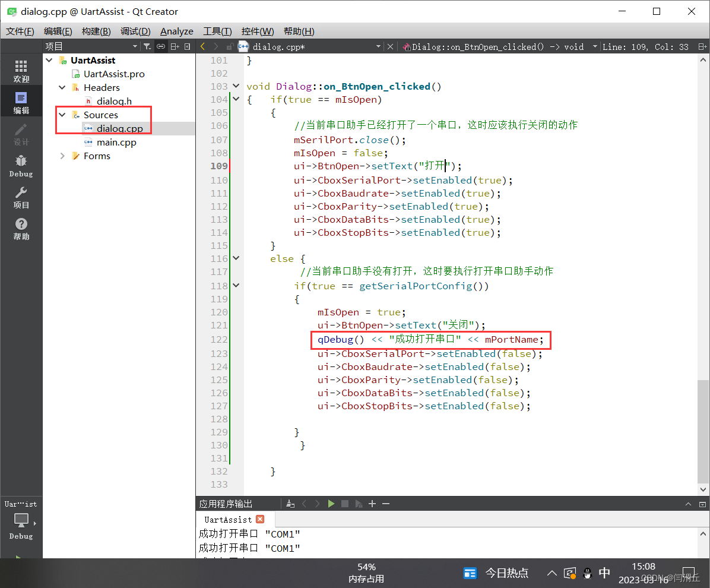Close the dialog.cpp document
The height and width of the screenshot is (588, 710).
(390, 47)
